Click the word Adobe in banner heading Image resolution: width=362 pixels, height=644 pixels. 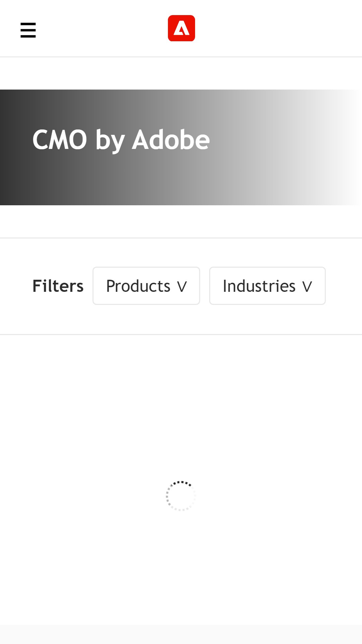[171, 139]
